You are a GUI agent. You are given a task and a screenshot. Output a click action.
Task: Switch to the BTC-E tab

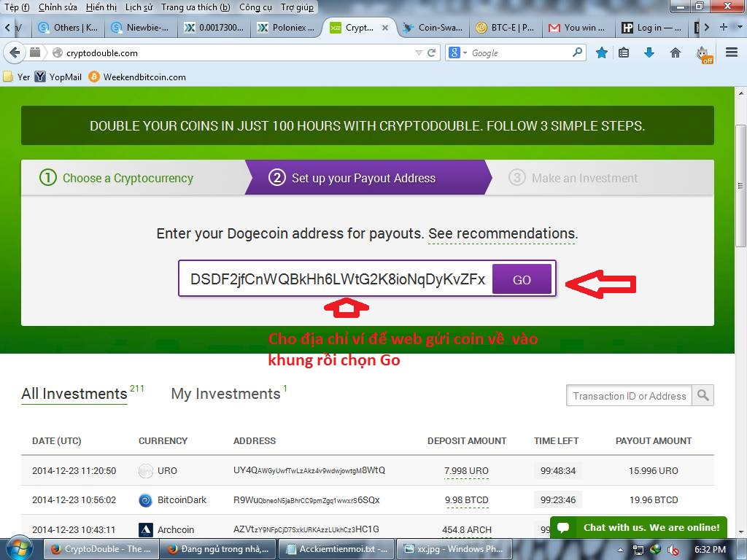506,28
